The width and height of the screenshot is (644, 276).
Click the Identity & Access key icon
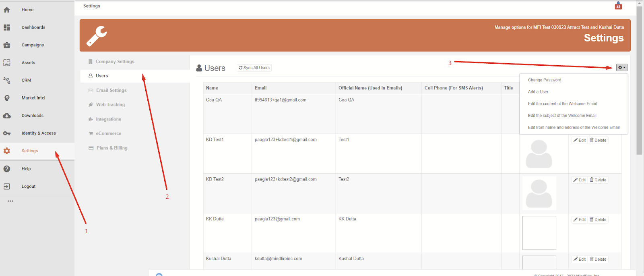pos(7,133)
